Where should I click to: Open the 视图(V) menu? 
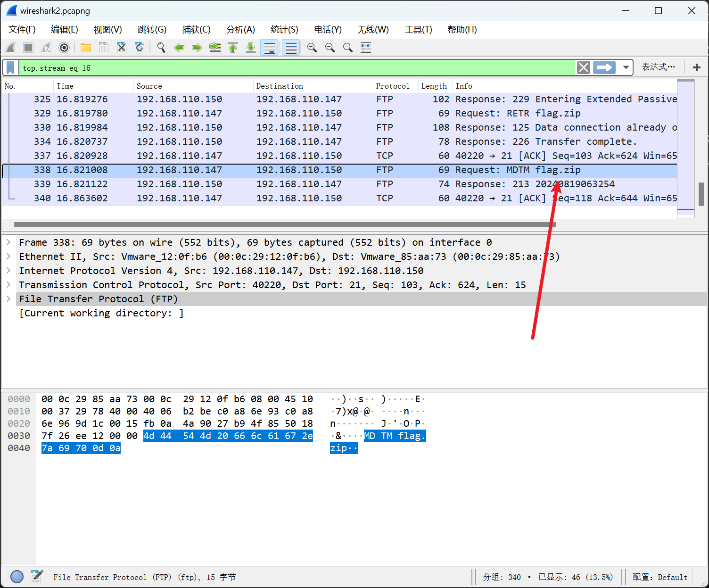pyautogui.click(x=108, y=30)
